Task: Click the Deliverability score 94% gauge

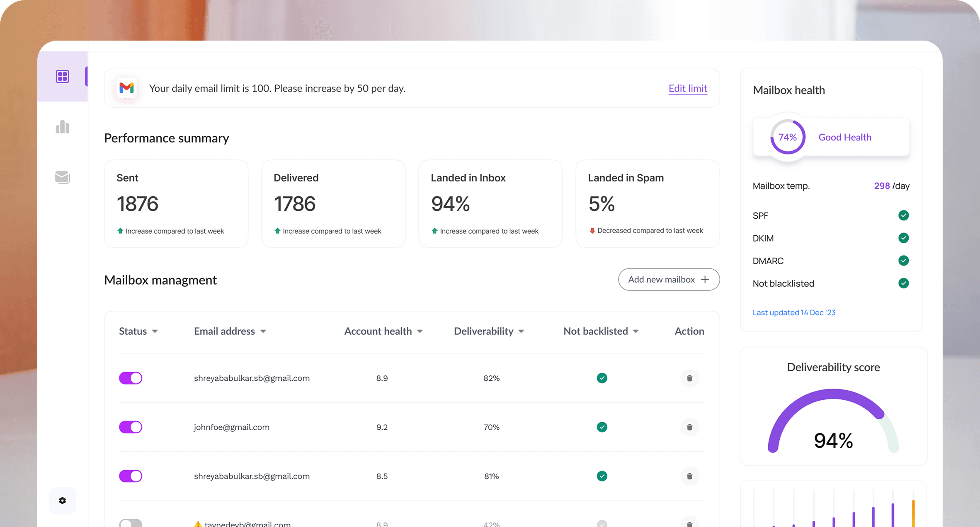Action: [x=833, y=421]
